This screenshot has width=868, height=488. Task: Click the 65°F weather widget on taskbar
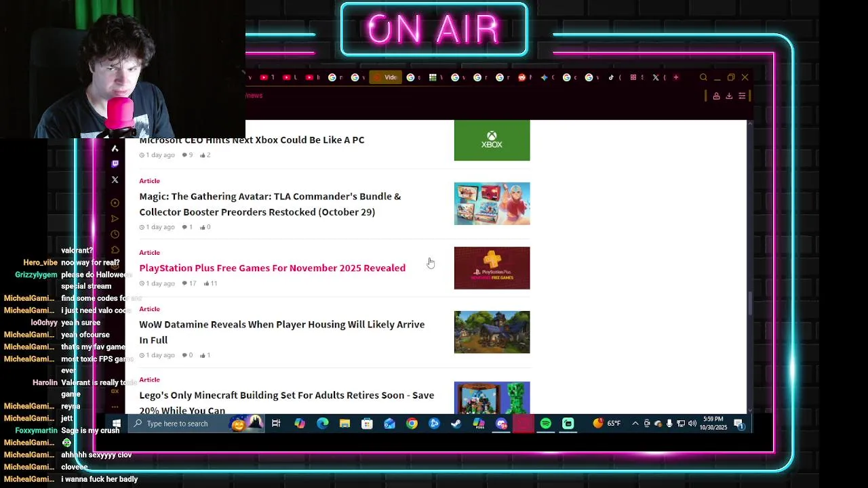coord(606,424)
